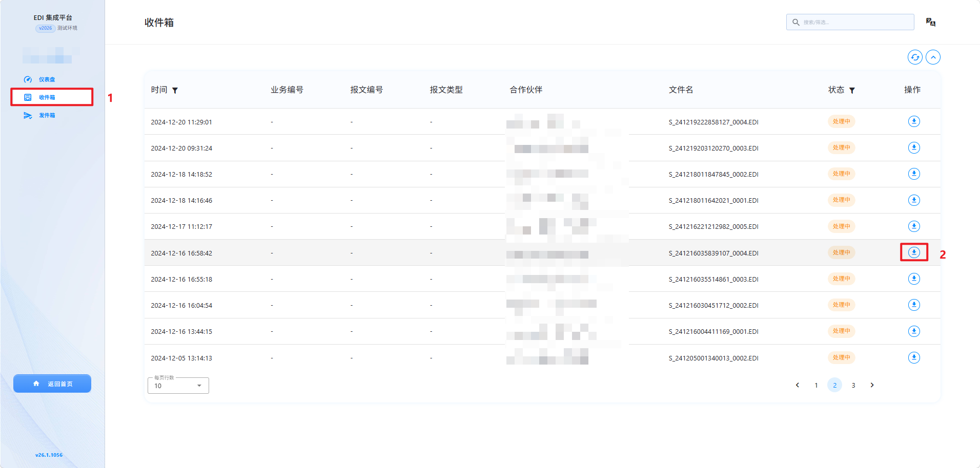
Task: Click 处理中 status of 2024-12-16 16:58:42 row
Action: point(842,252)
